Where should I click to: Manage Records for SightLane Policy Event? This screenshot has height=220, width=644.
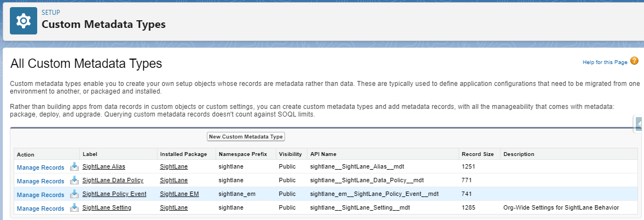(x=40, y=195)
